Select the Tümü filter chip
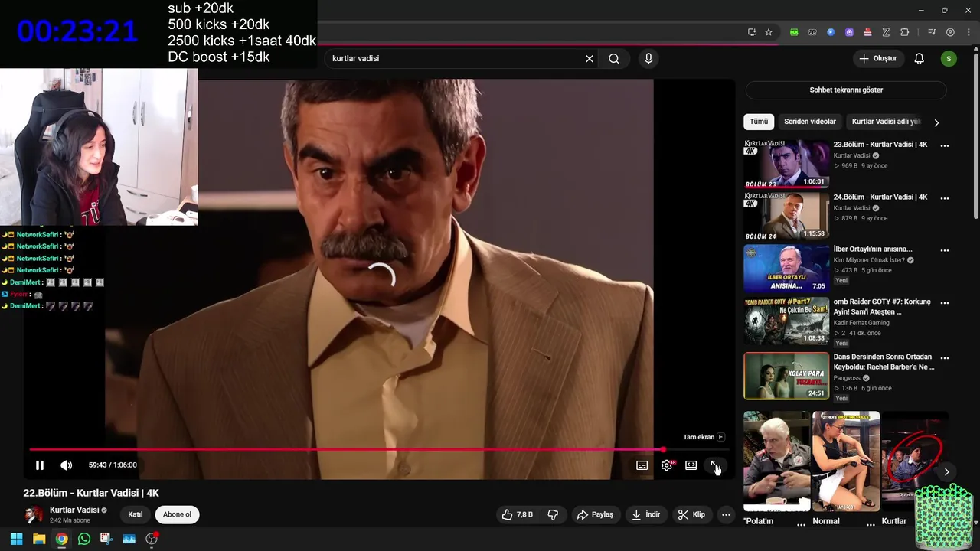 pos(759,122)
